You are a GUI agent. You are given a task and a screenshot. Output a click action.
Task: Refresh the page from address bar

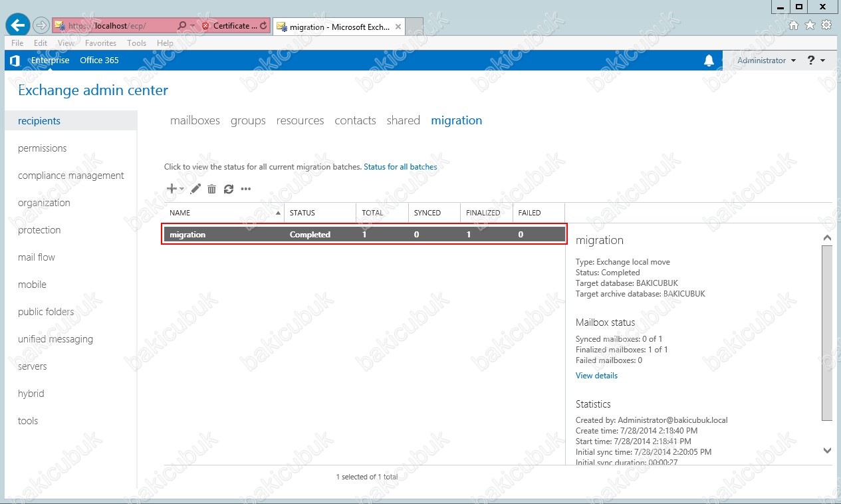coord(263,26)
